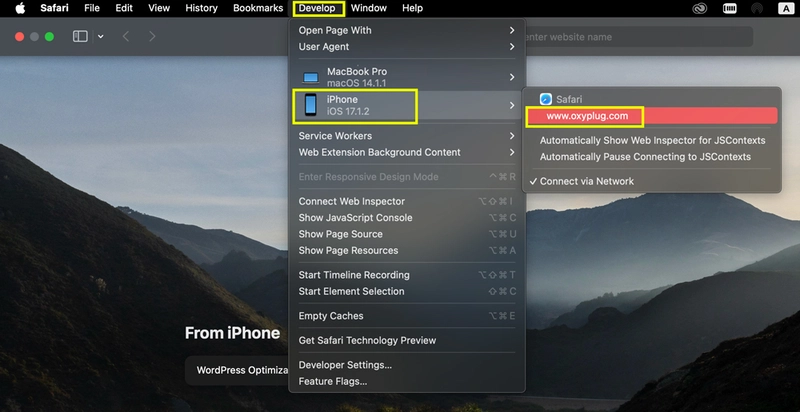Expand Web Extension Background Content submenu
Viewport: 800px width, 412px height.
407,152
